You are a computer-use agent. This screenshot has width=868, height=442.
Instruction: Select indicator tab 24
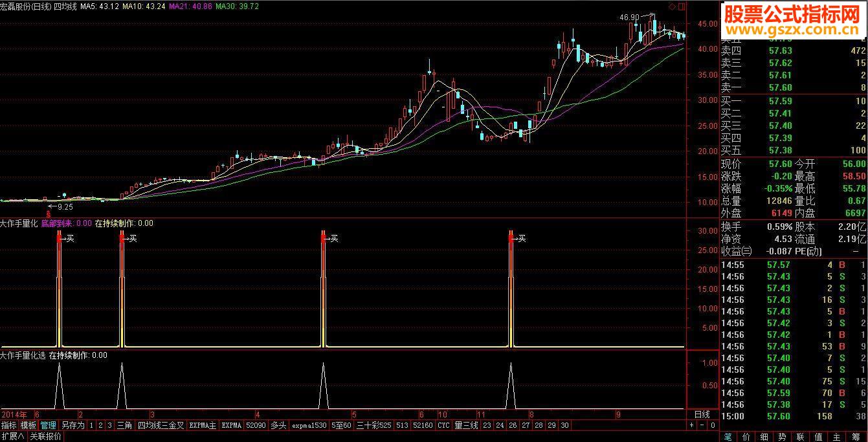point(500,425)
